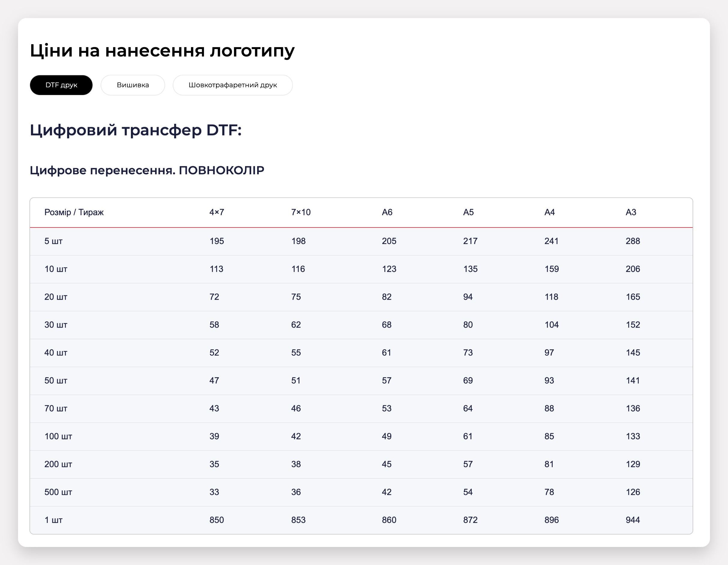728x565 pixels.
Task: Select the 5 шт row label
Action: (x=53, y=241)
